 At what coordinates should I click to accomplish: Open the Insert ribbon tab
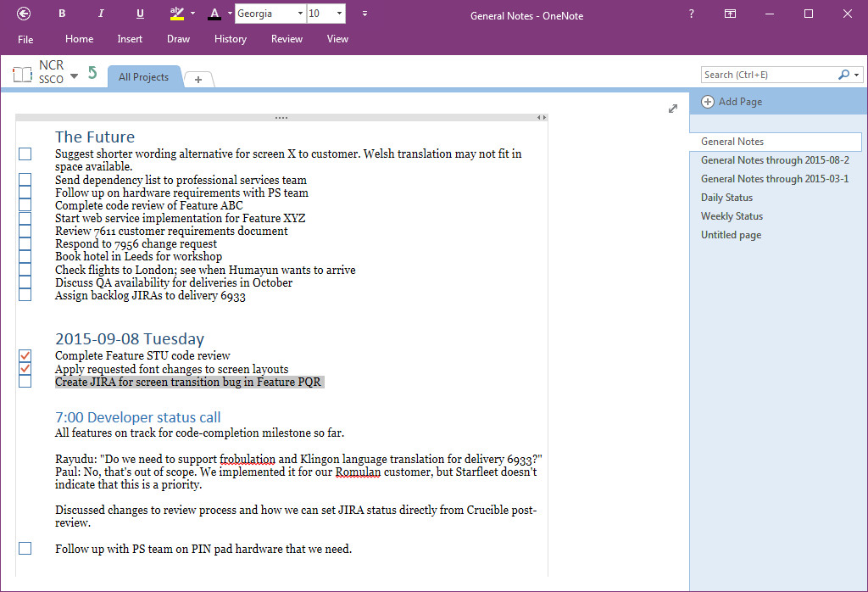130,39
